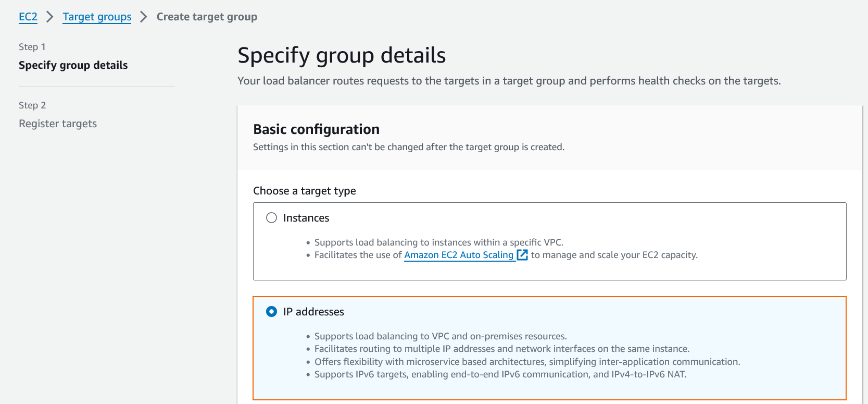Click the Choose a target type label
The image size is (868, 404).
[305, 191]
